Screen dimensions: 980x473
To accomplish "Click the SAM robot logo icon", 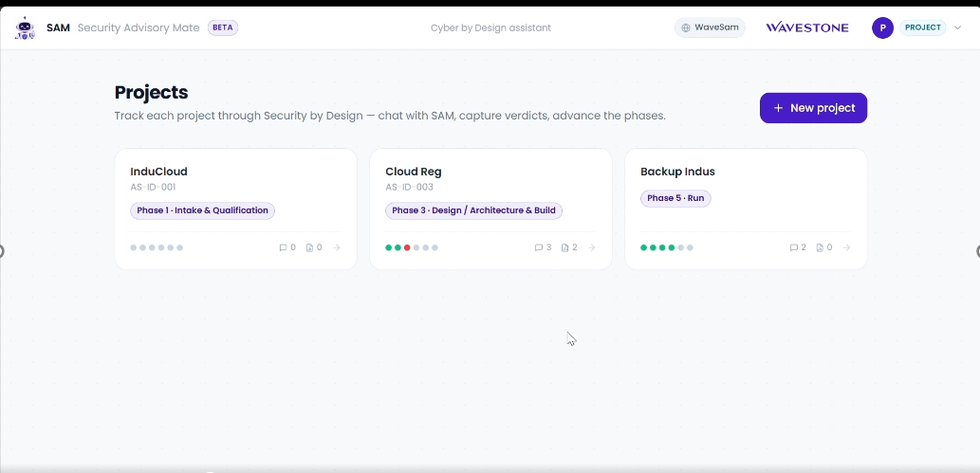I will (25, 28).
